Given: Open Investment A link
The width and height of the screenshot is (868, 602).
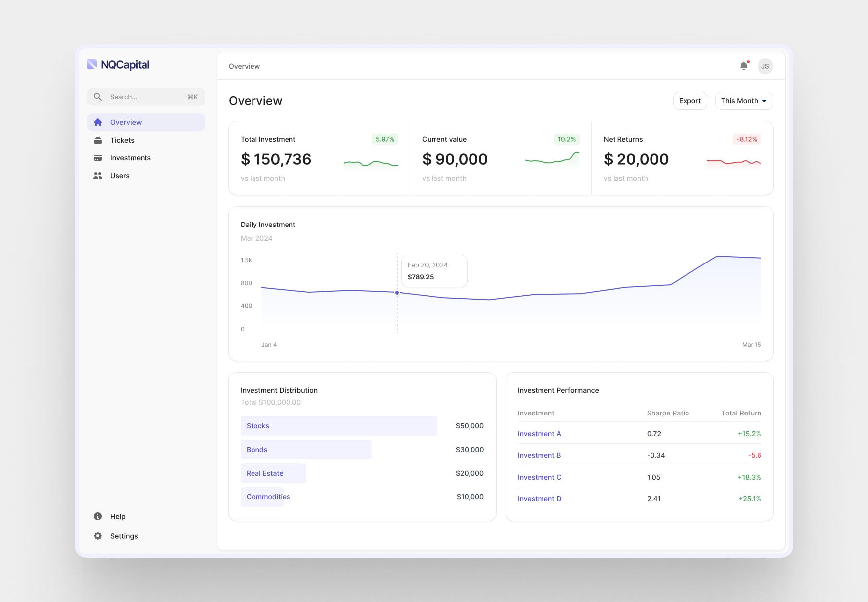Looking at the screenshot, I should tap(539, 434).
